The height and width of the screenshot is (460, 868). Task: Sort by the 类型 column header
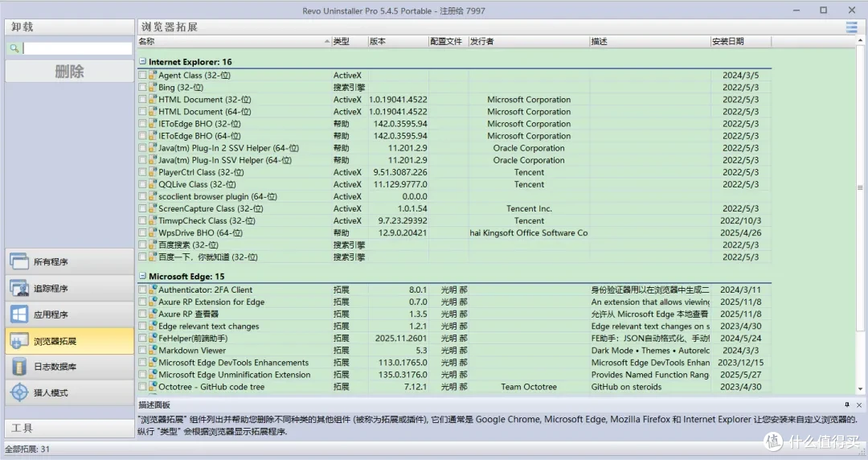coord(350,42)
